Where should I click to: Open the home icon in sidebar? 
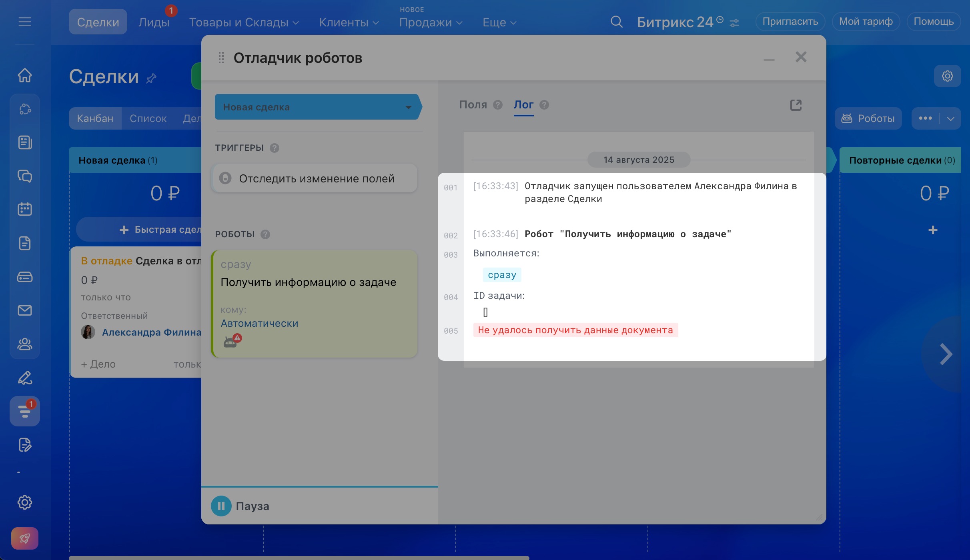(25, 75)
